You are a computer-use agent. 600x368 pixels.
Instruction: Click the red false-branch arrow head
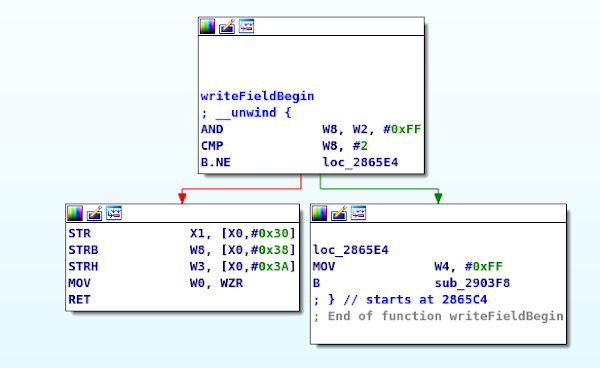click(x=182, y=198)
